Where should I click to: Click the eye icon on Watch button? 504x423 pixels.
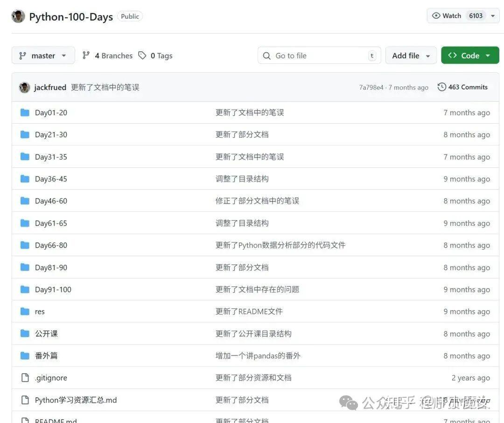435,15
